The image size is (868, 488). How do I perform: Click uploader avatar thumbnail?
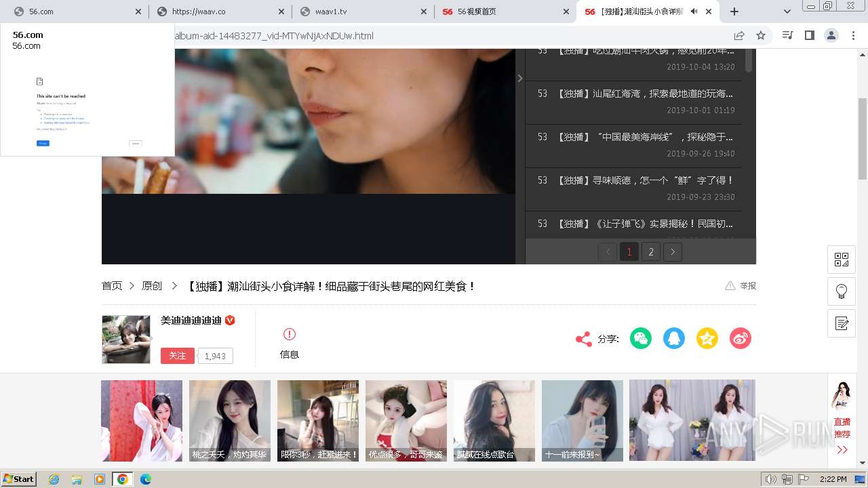coord(126,340)
